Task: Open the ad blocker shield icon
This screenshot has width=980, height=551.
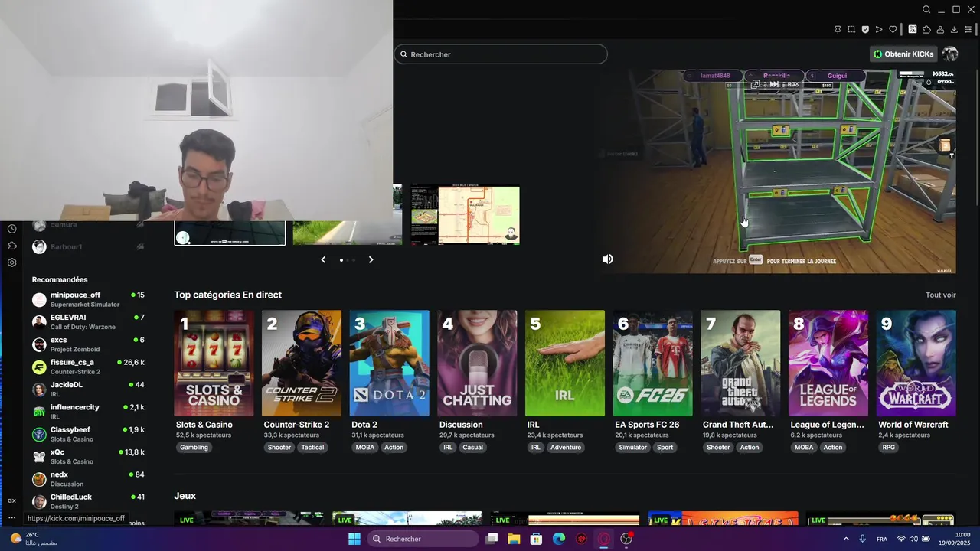Action: click(x=865, y=30)
